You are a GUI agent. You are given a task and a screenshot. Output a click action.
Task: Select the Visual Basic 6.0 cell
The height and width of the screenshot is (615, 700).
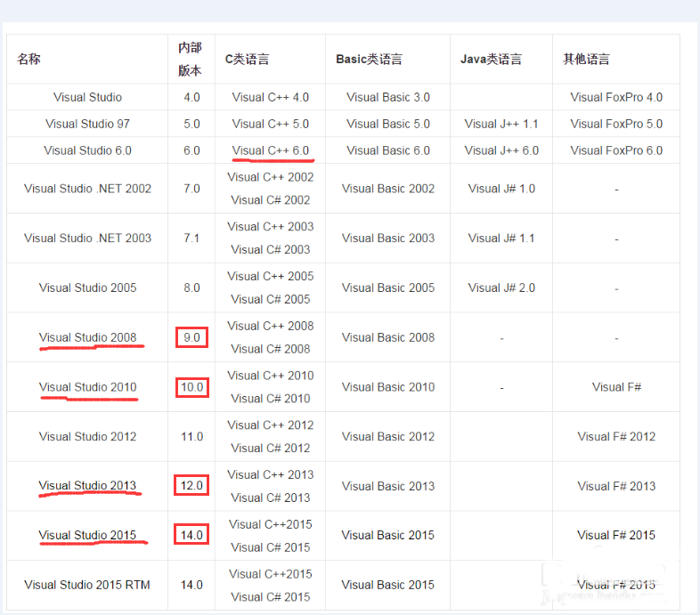point(388,150)
